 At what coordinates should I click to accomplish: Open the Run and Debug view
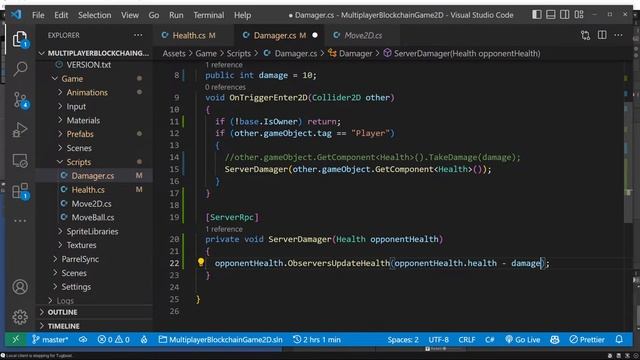(20, 130)
